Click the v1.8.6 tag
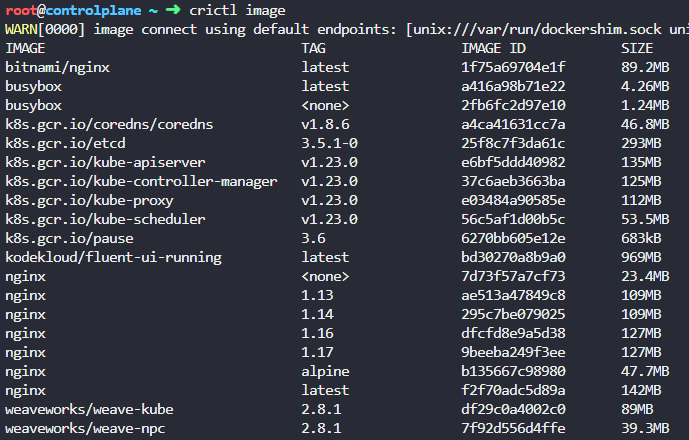 point(325,124)
